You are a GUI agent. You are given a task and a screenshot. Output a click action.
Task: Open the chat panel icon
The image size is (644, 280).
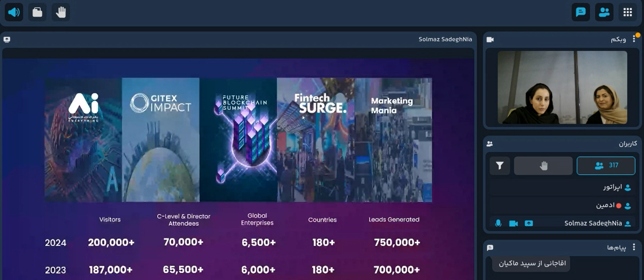580,12
